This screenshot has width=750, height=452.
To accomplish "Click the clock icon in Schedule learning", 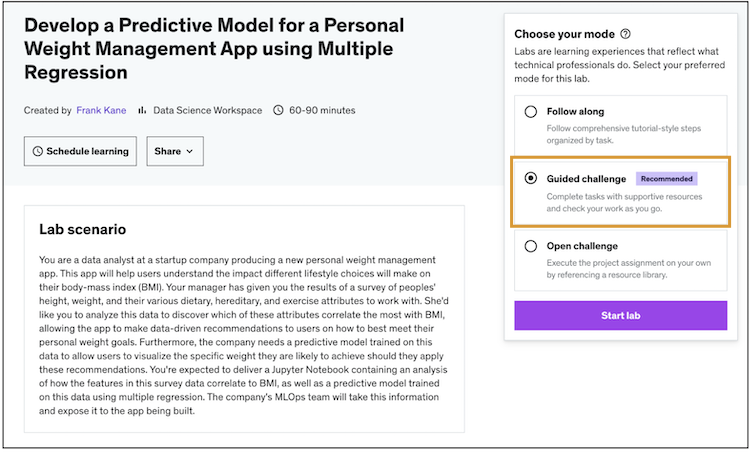I will coord(38,152).
